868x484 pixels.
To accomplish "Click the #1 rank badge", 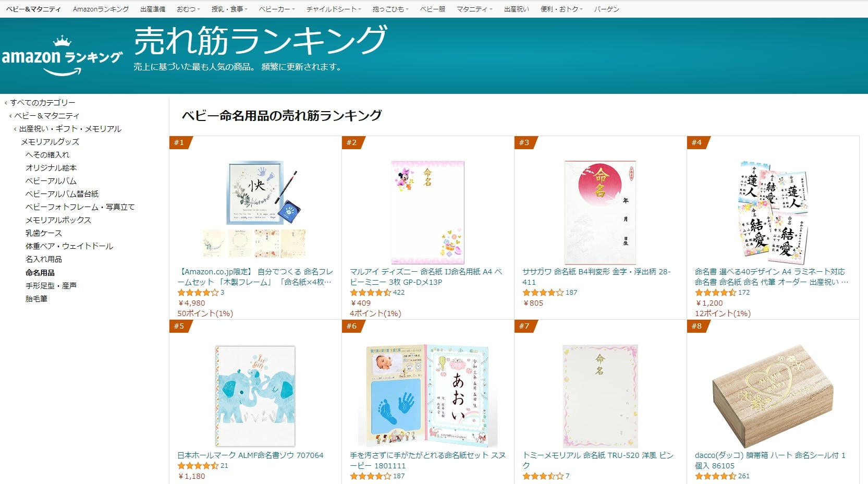I will 180,142.
